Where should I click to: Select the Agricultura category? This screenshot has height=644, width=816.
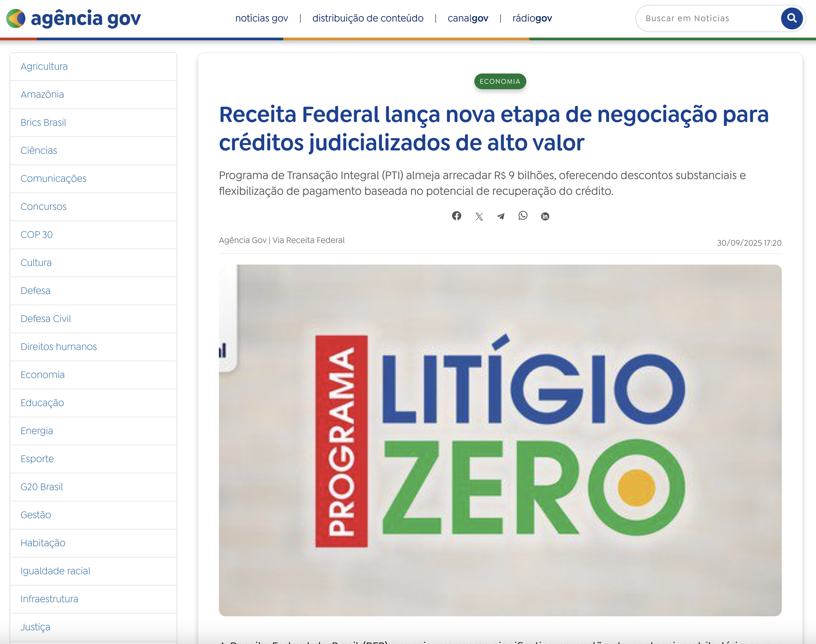(x=44, y=66)
